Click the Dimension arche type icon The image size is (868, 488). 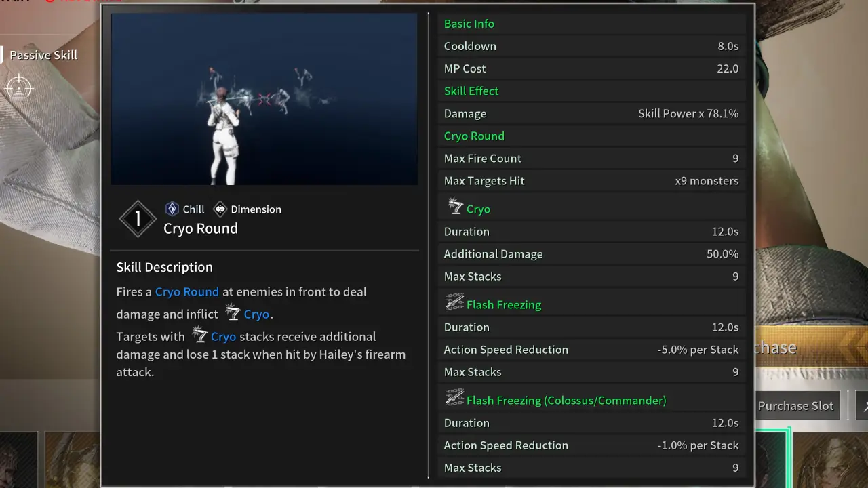219,209
